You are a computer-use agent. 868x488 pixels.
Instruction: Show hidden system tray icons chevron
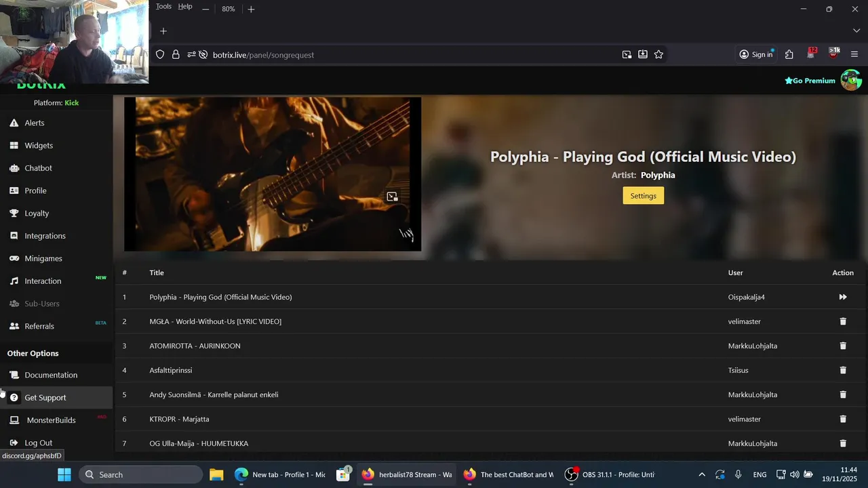702,474
